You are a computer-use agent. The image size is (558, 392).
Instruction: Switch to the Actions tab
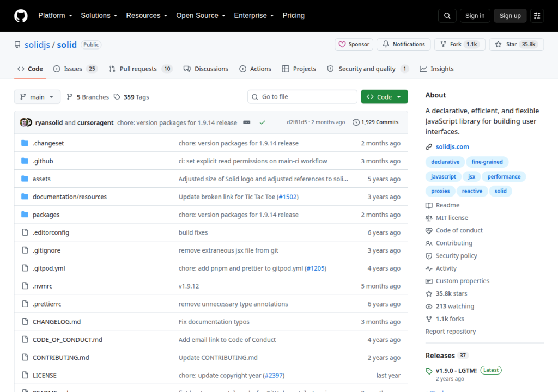point(255,69)
